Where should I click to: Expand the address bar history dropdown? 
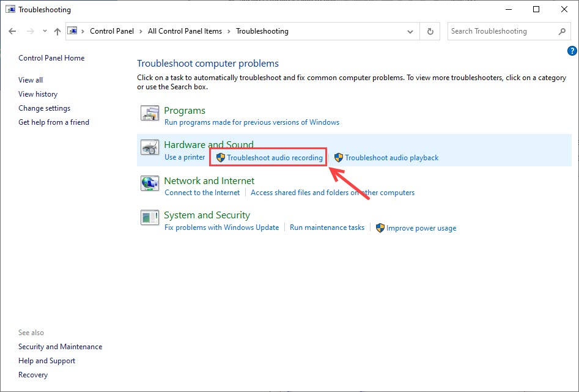click(410, 31)
